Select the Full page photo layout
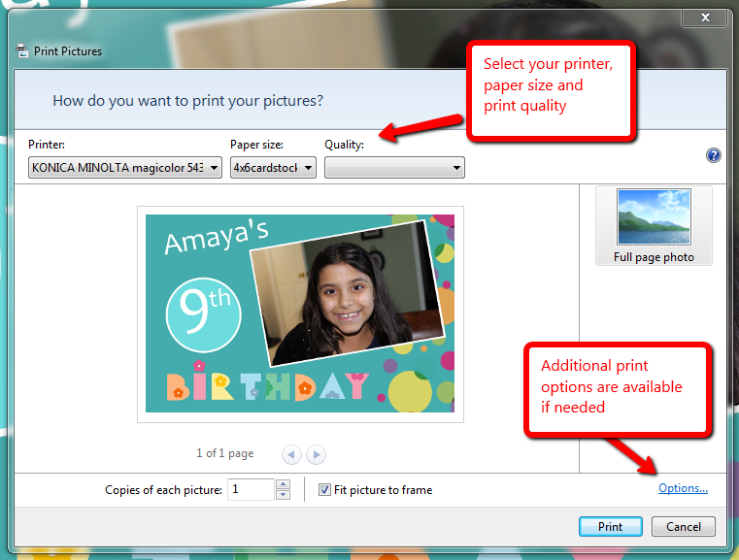The height and width of the screenshot is (560, 739). (x=654, y=225)
